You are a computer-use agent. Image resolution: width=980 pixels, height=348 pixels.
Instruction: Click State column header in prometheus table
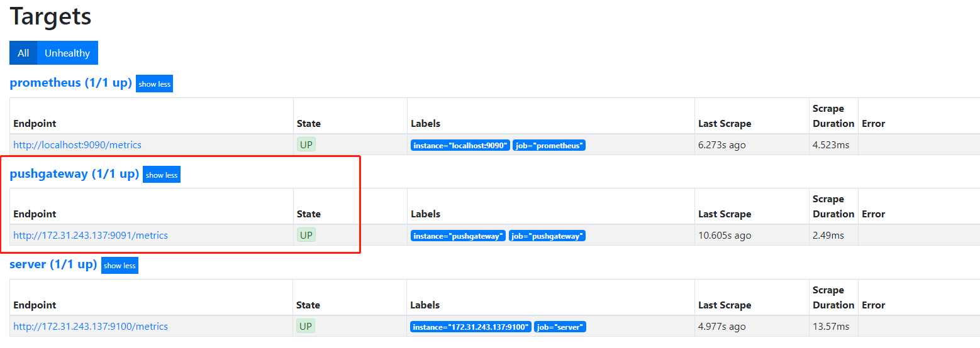click(x=309, y=124)
